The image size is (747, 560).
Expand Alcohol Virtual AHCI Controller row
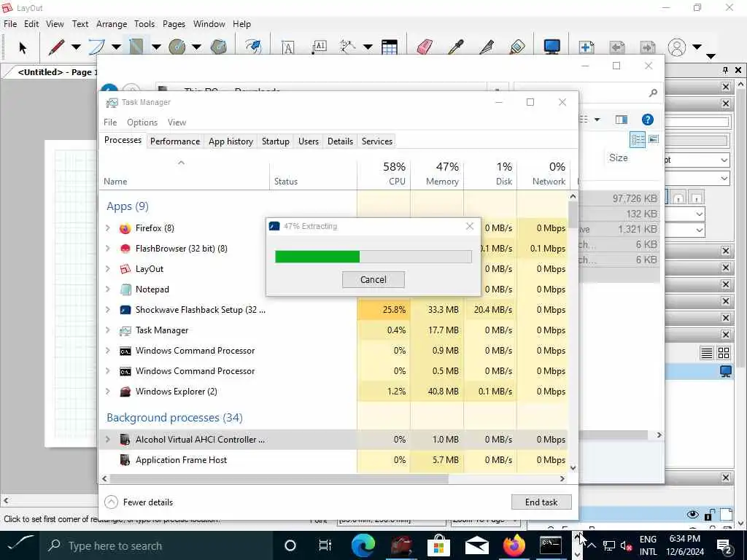tap(108, 440)
